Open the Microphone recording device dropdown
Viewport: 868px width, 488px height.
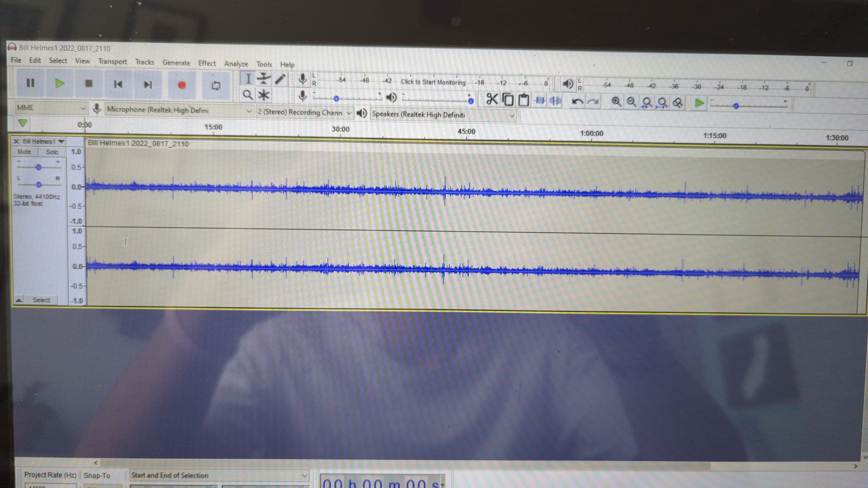click(179, 110)
